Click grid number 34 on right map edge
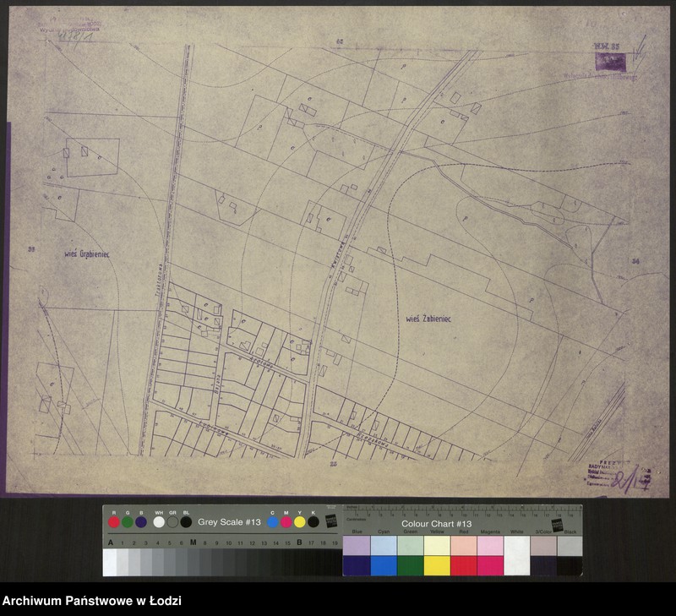 point(635,262)
